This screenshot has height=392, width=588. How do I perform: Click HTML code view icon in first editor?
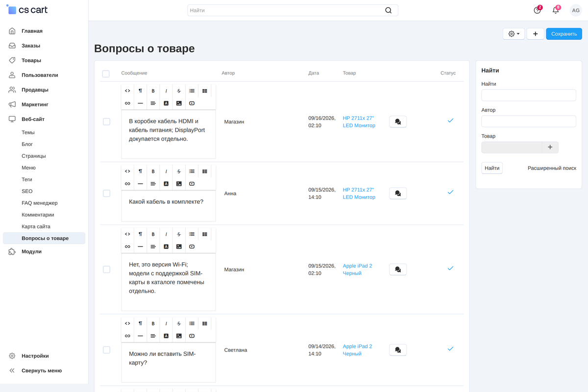click(127, 91)
